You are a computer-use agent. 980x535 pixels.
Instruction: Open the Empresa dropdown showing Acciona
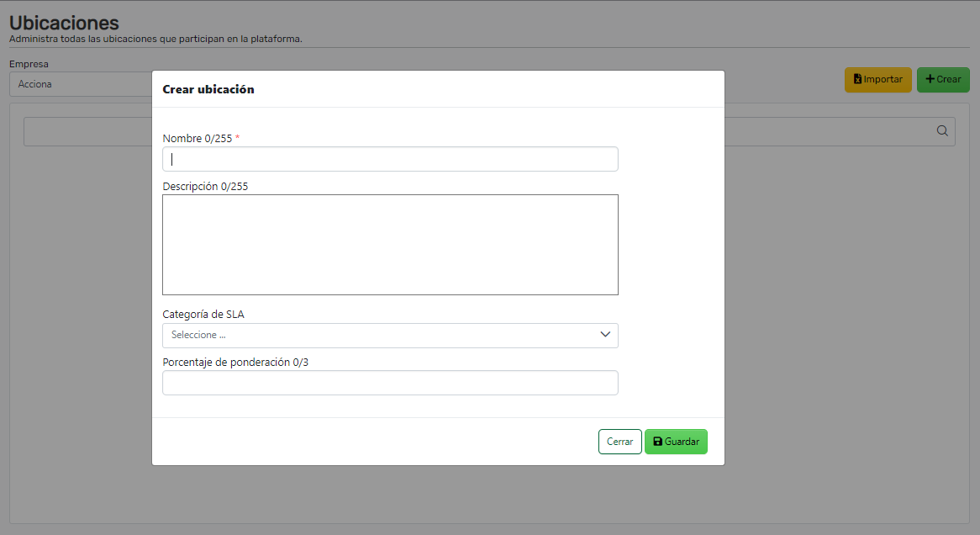pyautogui.click(x=80, y=84)
